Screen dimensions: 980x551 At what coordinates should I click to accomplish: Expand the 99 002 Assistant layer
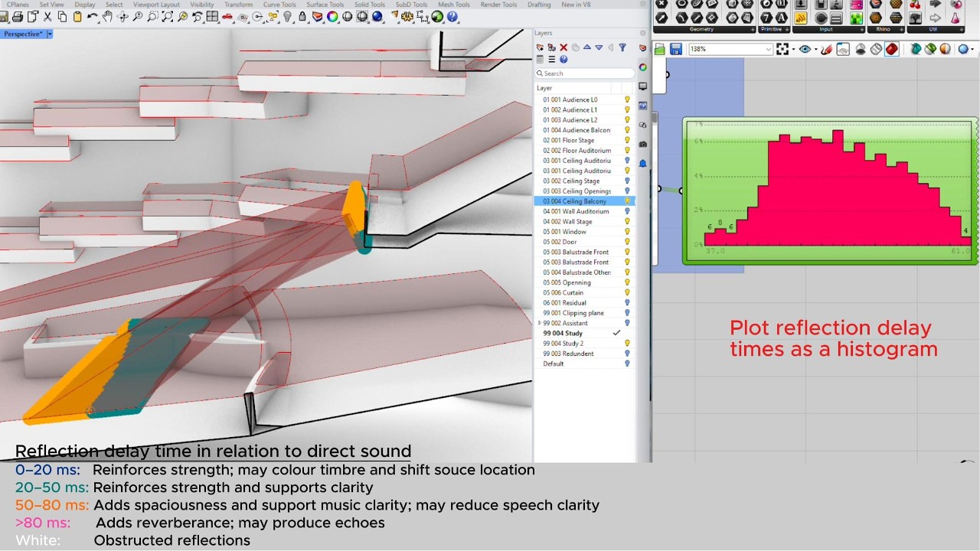pos(540,323)
